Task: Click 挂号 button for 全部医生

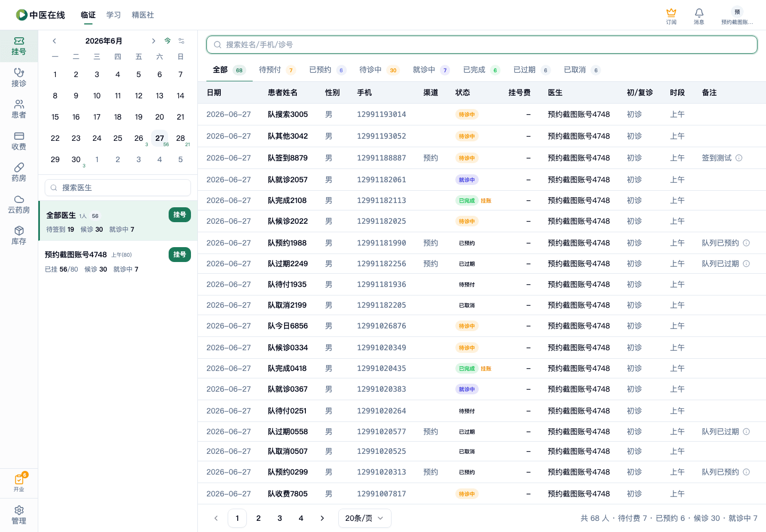Action: coord(180,215)
